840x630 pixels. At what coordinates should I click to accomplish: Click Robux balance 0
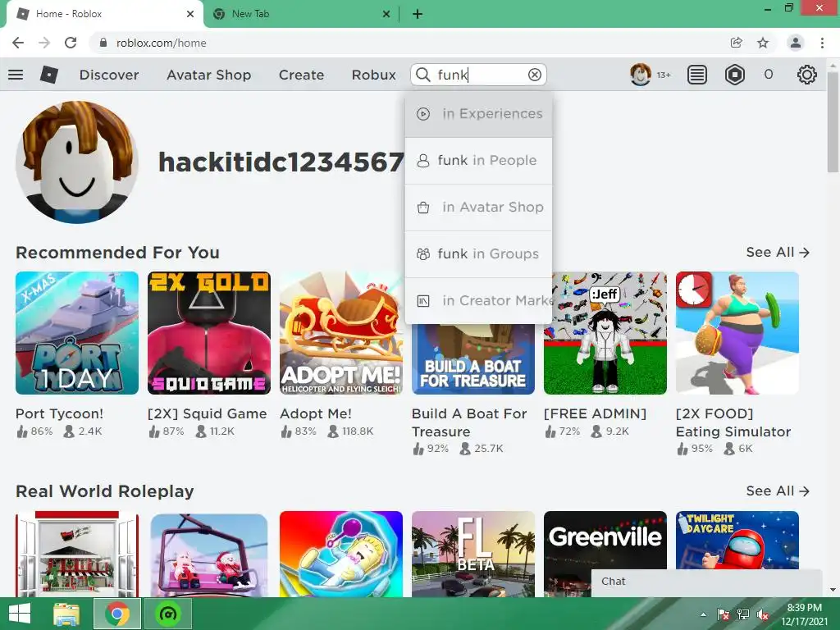768,75
